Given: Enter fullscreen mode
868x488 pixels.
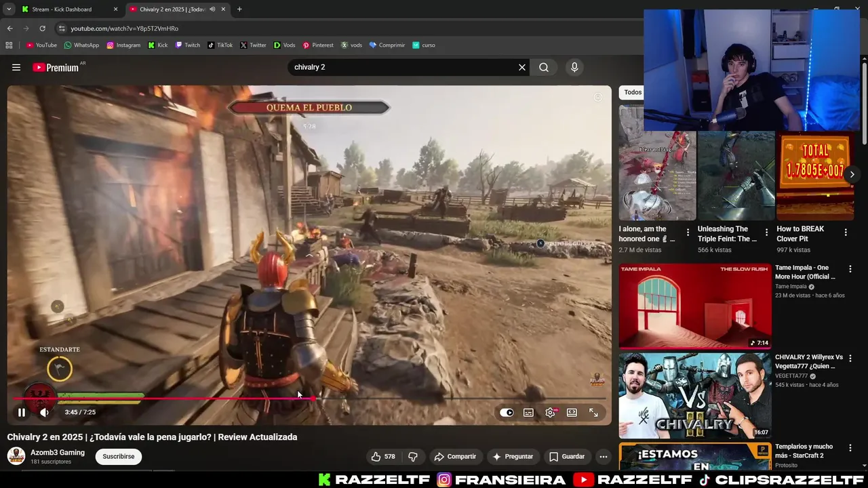Looking at the screenshot, I should pos(593,412).
